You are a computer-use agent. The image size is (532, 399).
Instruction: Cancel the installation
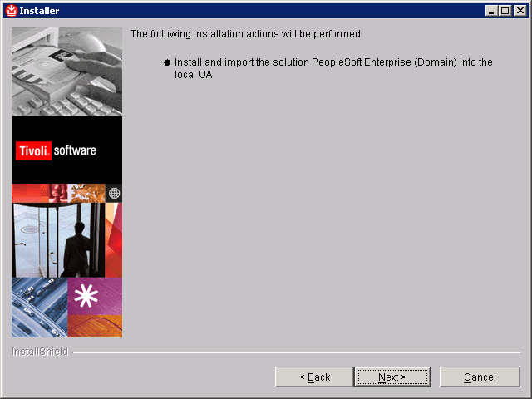point(480,377)
